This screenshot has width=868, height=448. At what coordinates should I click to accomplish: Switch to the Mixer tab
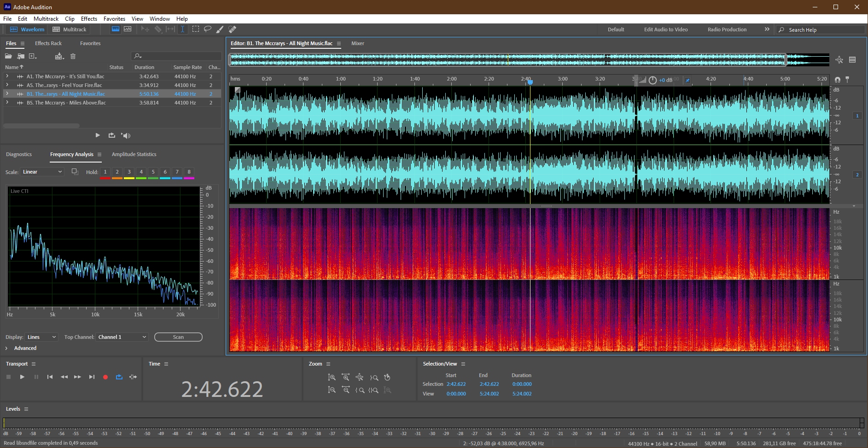coord(358,43)
